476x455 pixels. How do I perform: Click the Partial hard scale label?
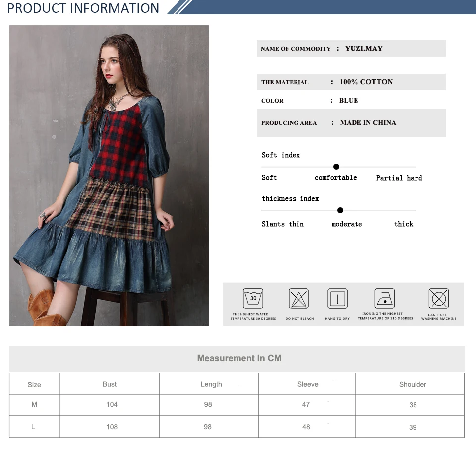(x=399, y=178)
